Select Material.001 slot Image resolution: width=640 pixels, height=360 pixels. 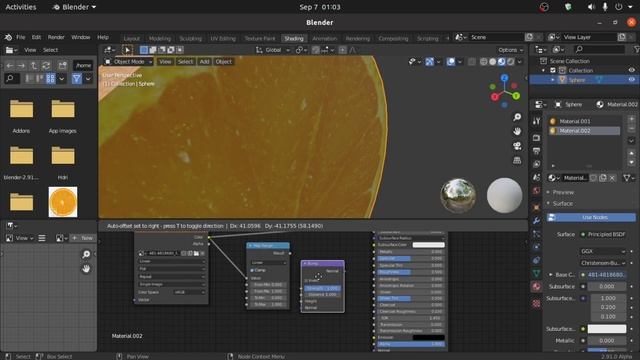pos(584,121)
